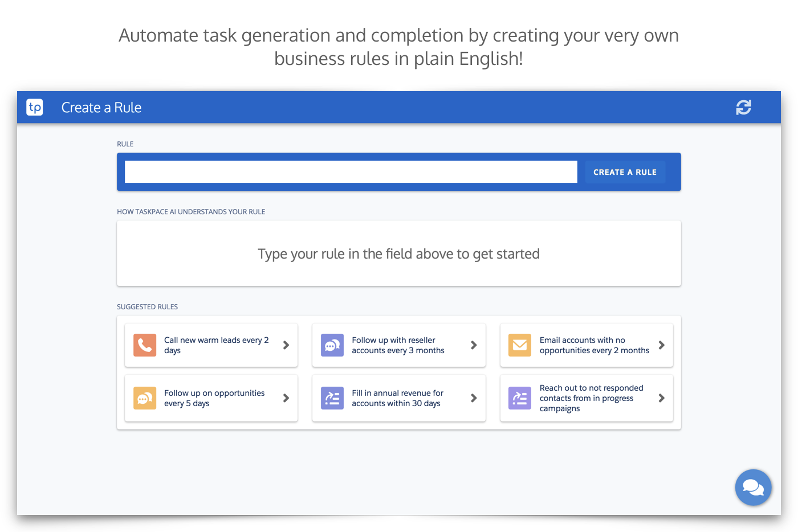
Task: Select 'Email accounts with no opportunities' suggestion text
Action: [x=594, y=345]
